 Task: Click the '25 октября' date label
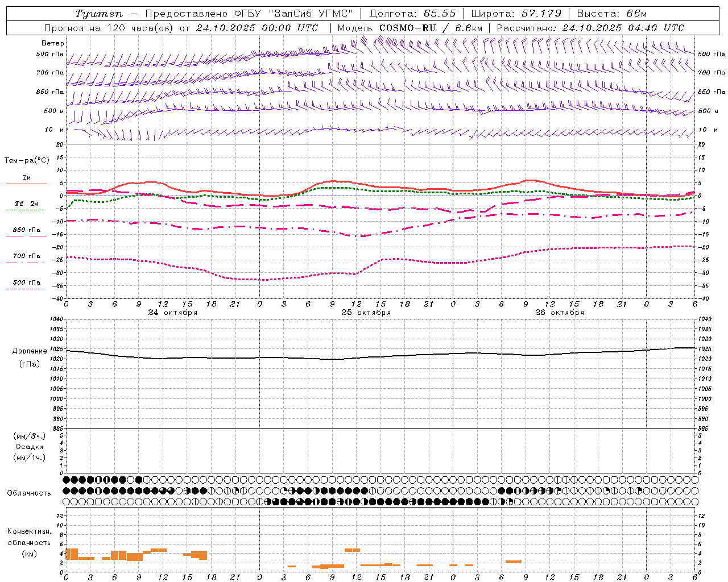(366, 313)
